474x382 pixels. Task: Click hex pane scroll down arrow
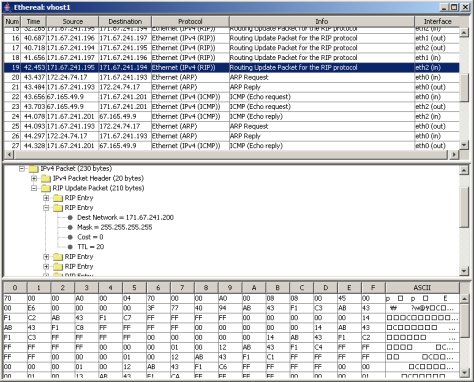464,372
